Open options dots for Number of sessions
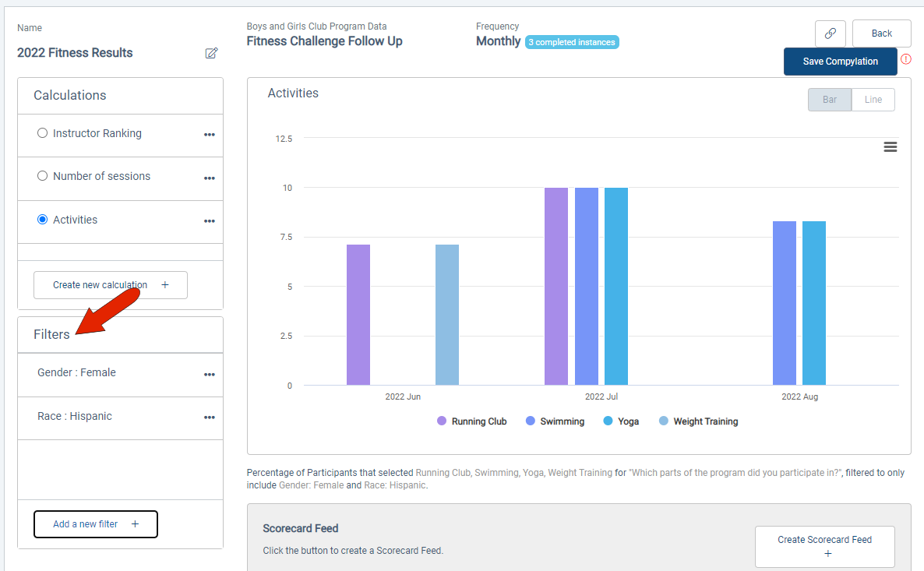This screenshot has height=571, width=924. (210, 178)
